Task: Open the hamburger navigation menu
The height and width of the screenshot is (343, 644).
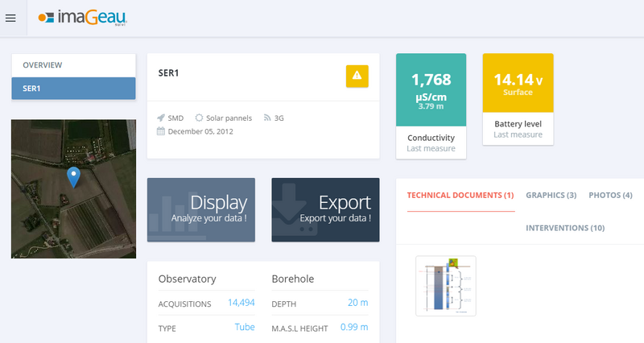Action: (x=10, y=18)
